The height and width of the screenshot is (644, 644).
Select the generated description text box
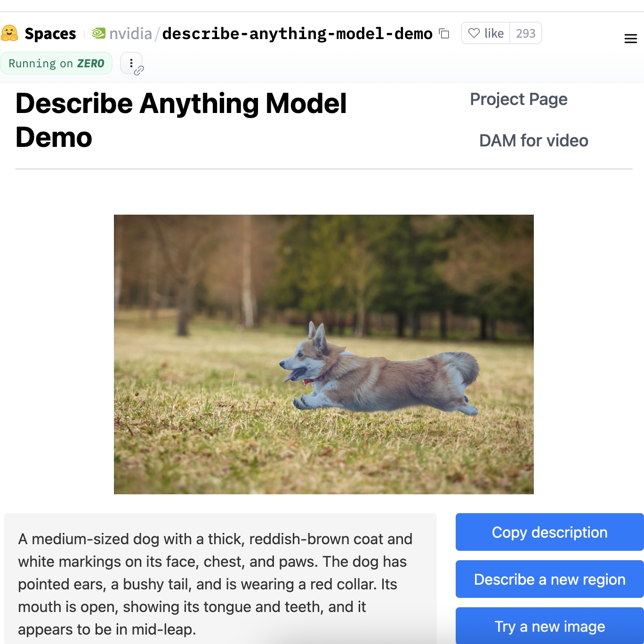tap(220, 579)
